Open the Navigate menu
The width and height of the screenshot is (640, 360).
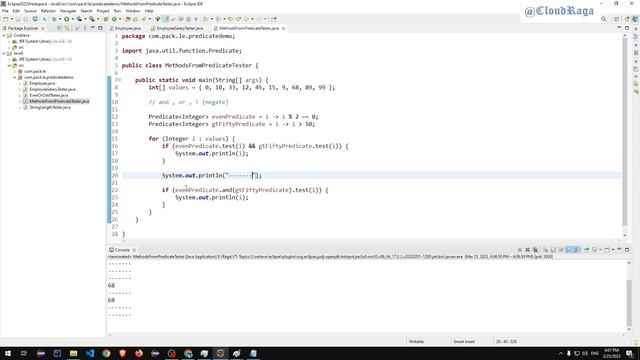pyautogui.click(x=68, y=11)
